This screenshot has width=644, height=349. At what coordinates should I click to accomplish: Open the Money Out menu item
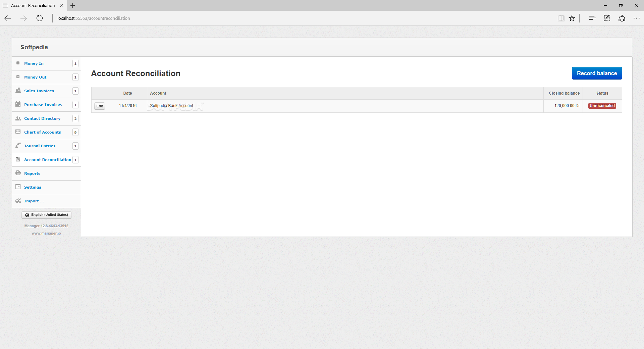tap(46, 77)
